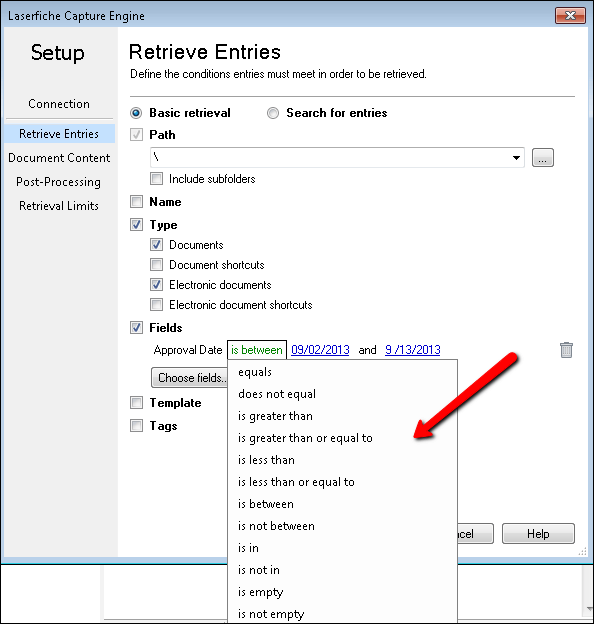Screen dimensions: 594x624
Task: Expand the Path dropdown arrow
Action: (x=516, y=158)
